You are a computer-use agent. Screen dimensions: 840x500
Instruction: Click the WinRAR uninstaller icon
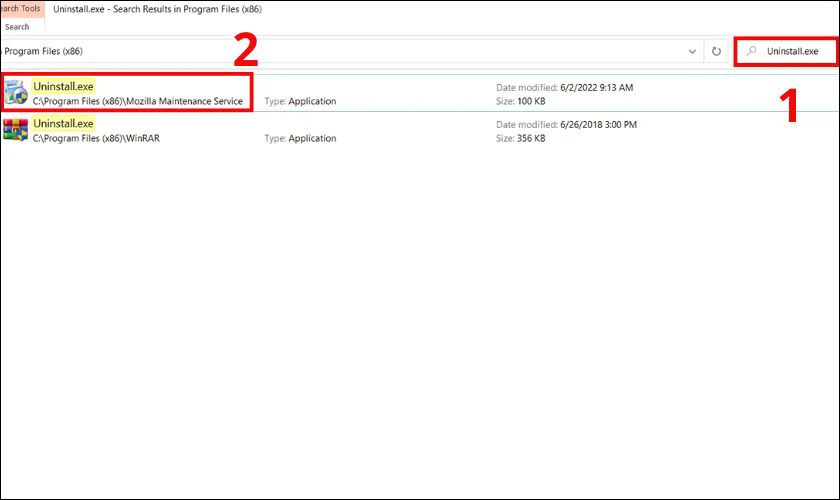click(15, 130)
